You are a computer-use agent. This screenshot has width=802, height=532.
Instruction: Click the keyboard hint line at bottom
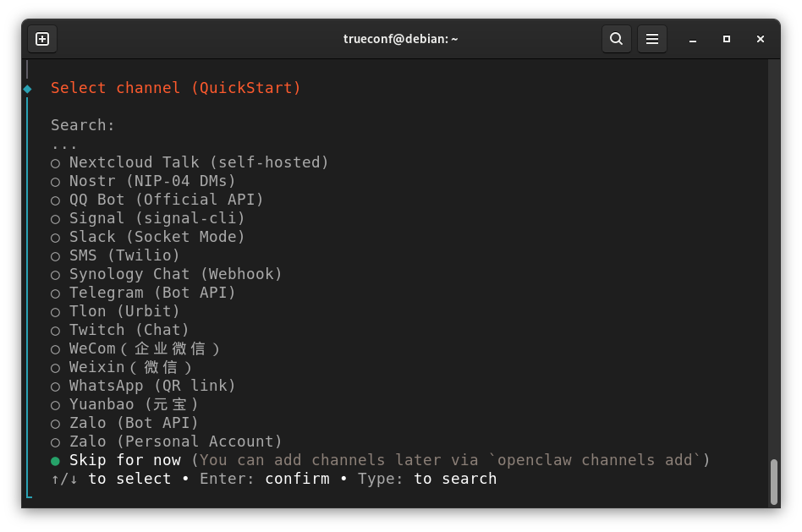point(273,478)
